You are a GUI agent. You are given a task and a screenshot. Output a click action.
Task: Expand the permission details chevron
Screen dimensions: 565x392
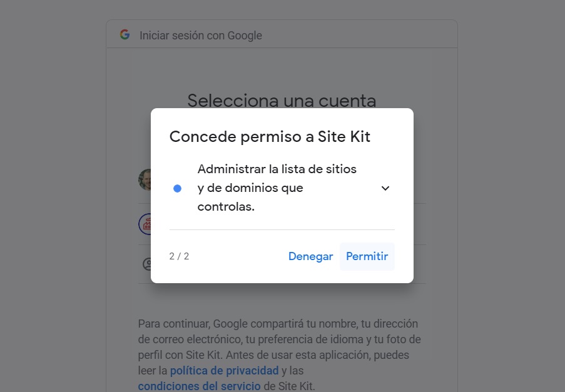coord(385,188)
